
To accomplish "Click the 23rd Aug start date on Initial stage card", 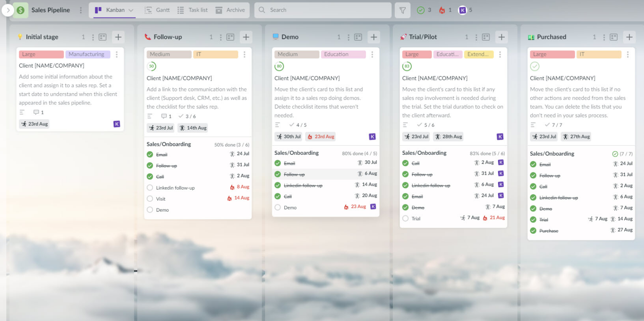I will [34, 124].
